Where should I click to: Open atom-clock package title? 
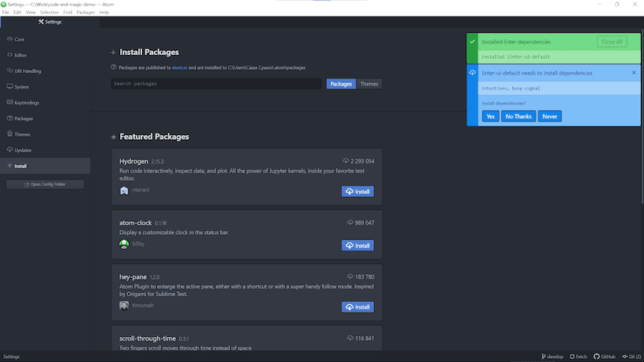pyautogui.click(x=136, y=223)
